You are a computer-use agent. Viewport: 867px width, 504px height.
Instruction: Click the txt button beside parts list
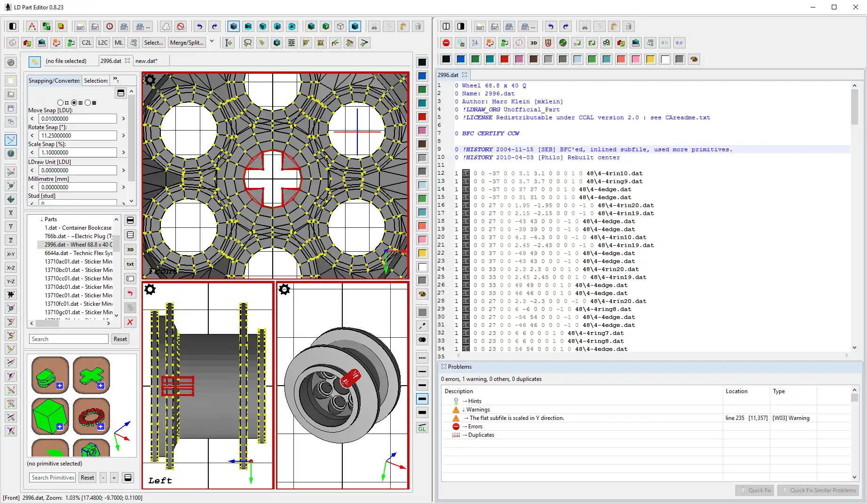(x=130, y=264)
